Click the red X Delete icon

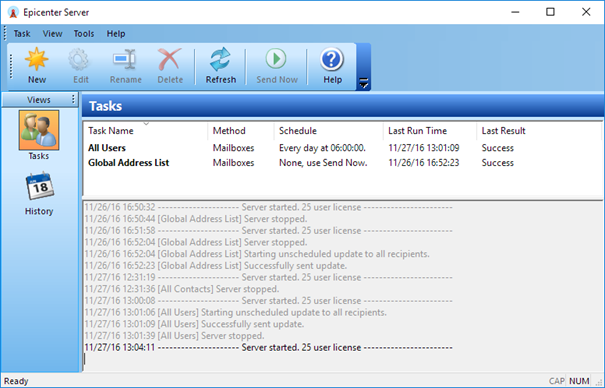pyautogui.click(x=170, y=60)
